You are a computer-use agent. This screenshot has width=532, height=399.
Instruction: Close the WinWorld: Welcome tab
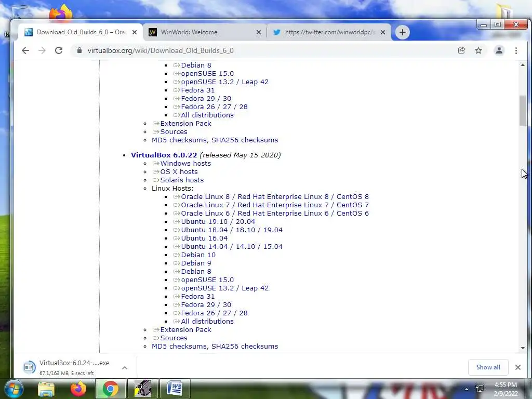pyautogui.click(x=259, y=32)
